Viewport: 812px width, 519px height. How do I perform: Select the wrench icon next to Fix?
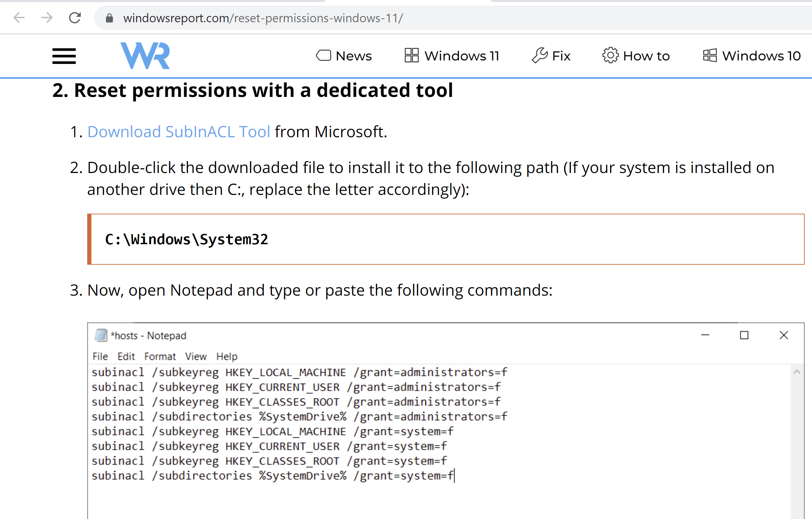point(540,55)
